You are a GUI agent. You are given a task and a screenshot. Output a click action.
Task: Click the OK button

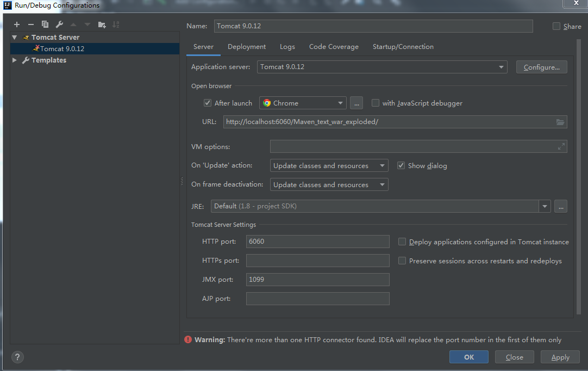(x=469, y=357)
